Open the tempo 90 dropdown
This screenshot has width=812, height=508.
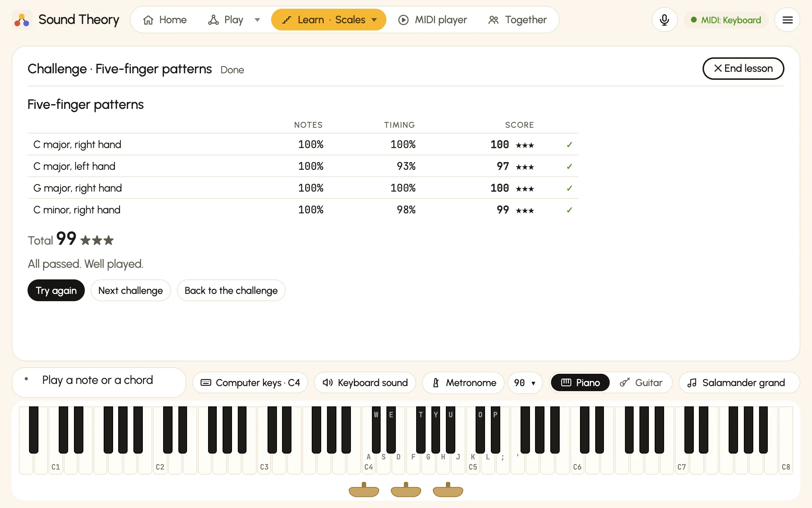click(525, 382)
